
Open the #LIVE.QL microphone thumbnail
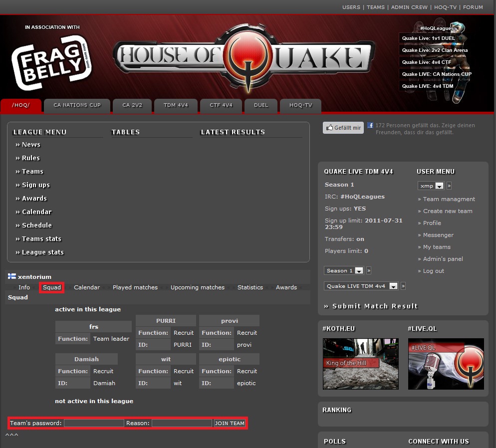pos(446,364)
